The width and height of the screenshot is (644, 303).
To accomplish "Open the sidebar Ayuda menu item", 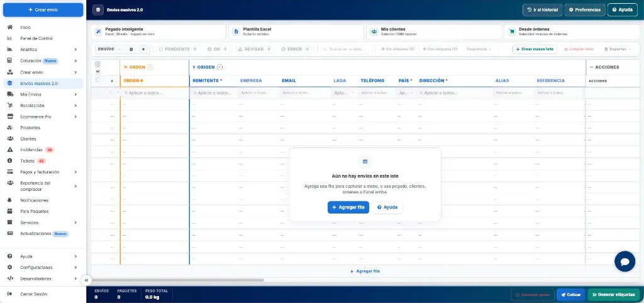I will [x=43, y=256].
